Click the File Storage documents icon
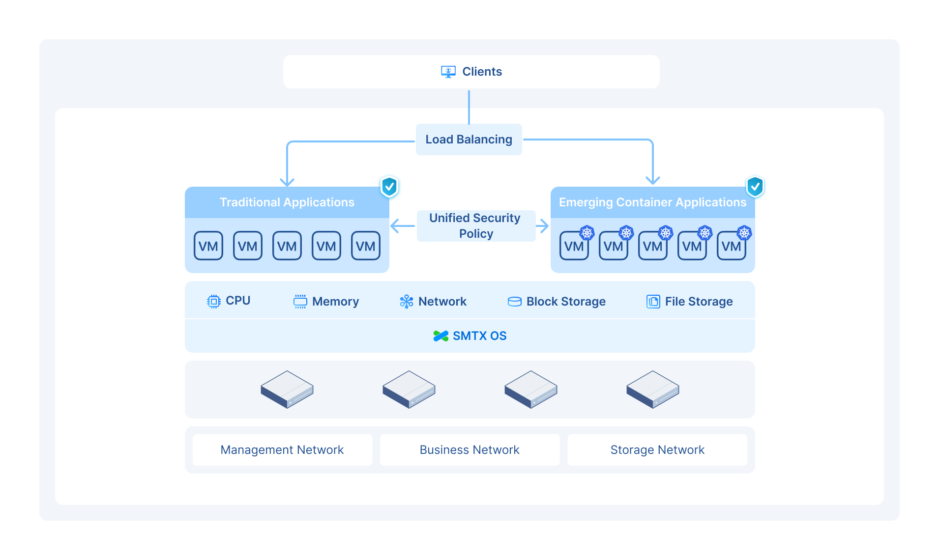Screen dimensions: 939x560 coord(653,302)
